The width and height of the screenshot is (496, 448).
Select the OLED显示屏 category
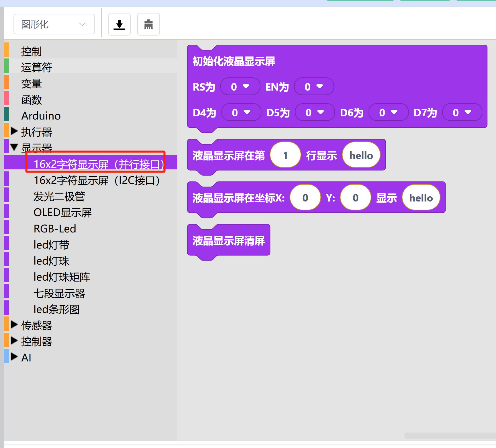point(62,213)
